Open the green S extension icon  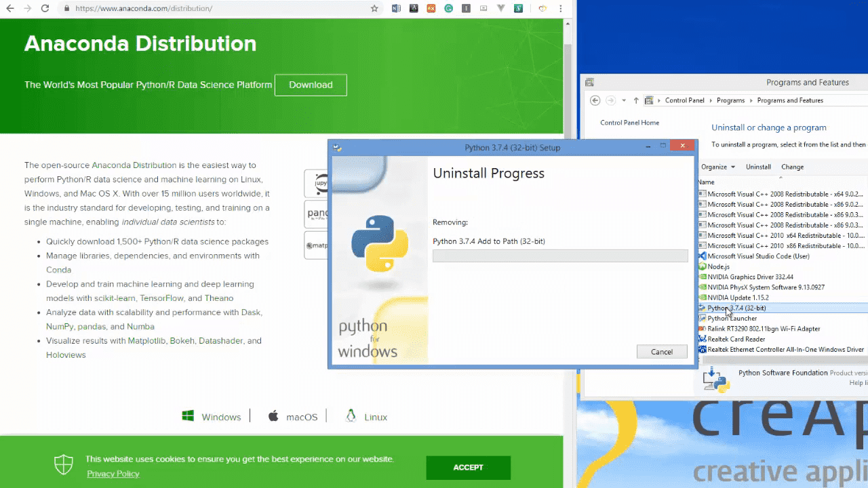[518, 9]
